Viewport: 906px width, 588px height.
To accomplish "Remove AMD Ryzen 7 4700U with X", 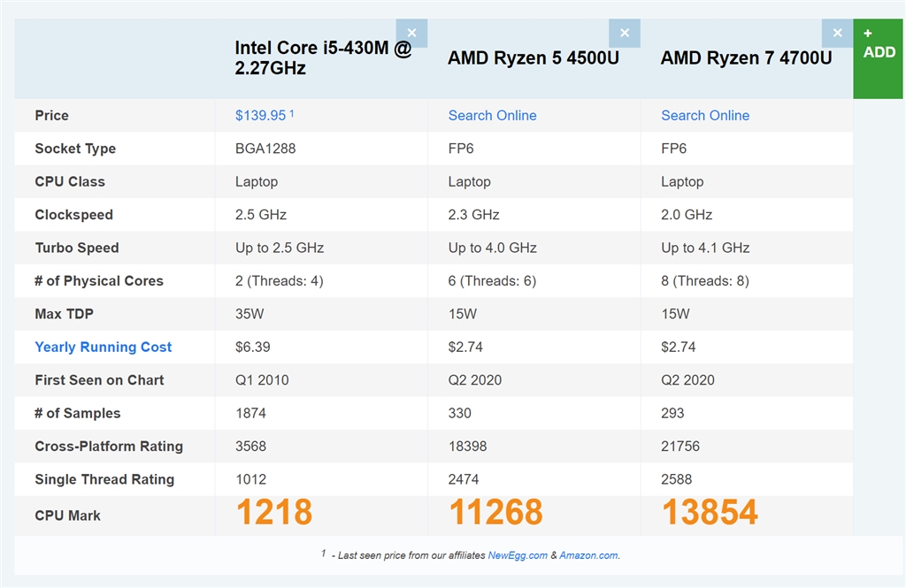I will pos(837,33).
